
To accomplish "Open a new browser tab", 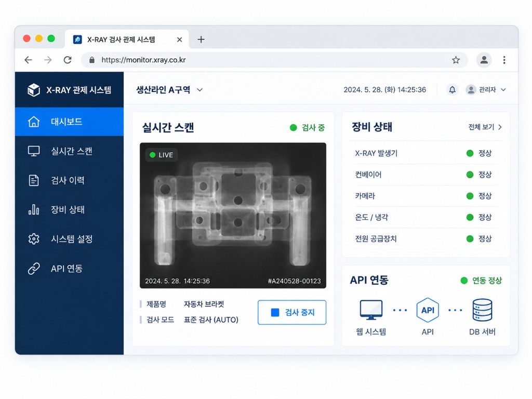I will point(201,39).
